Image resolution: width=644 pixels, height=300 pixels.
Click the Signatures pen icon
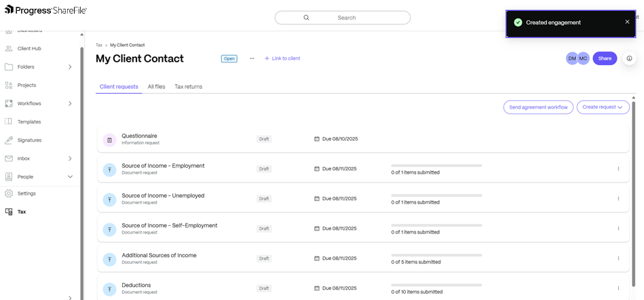pyautogui.click(x=9, y=140)
